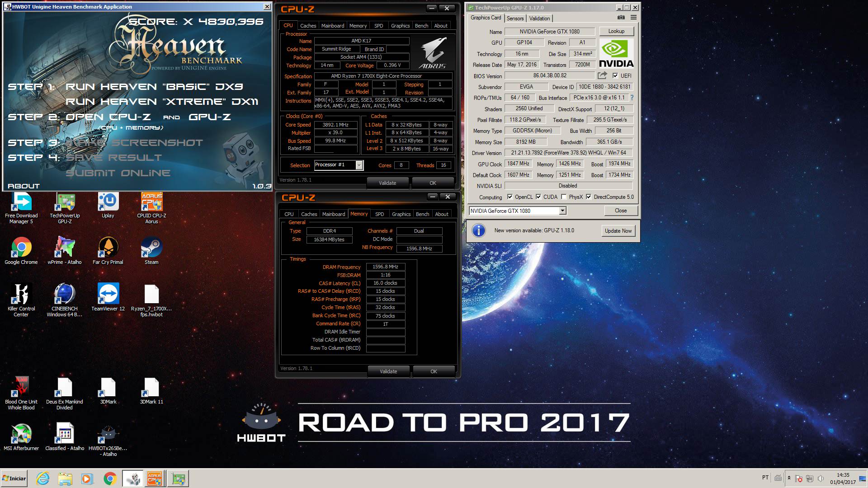This screenshot has height=488, width=868.
Task: Open Validation tab in GPU-Z
Action: [539, 19]
